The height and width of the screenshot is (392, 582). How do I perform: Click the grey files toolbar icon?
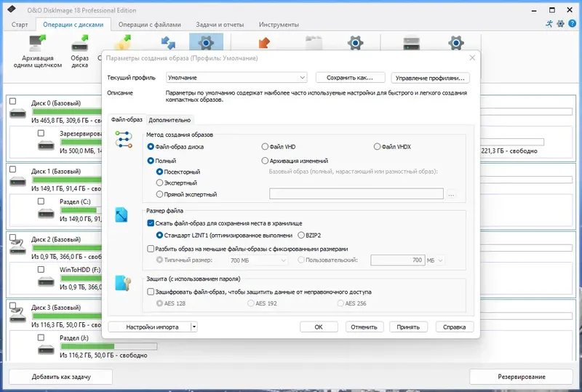tap(314, 43)
